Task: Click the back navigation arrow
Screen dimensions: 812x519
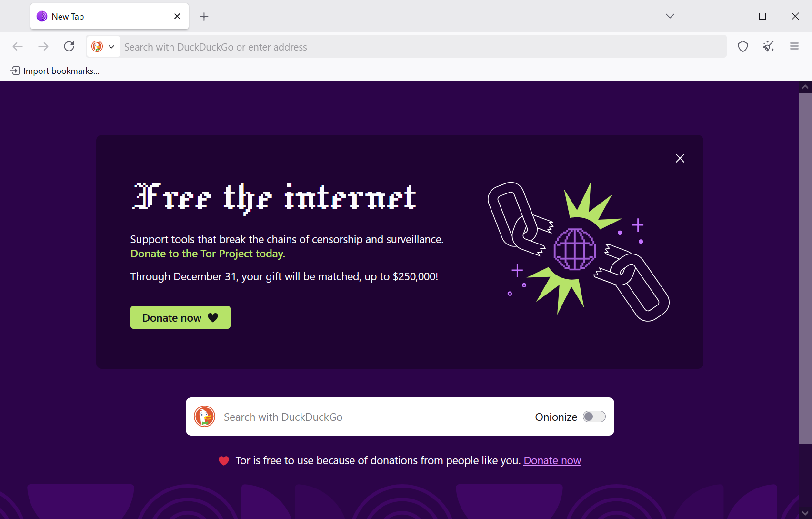Action: tap(18, 46)
